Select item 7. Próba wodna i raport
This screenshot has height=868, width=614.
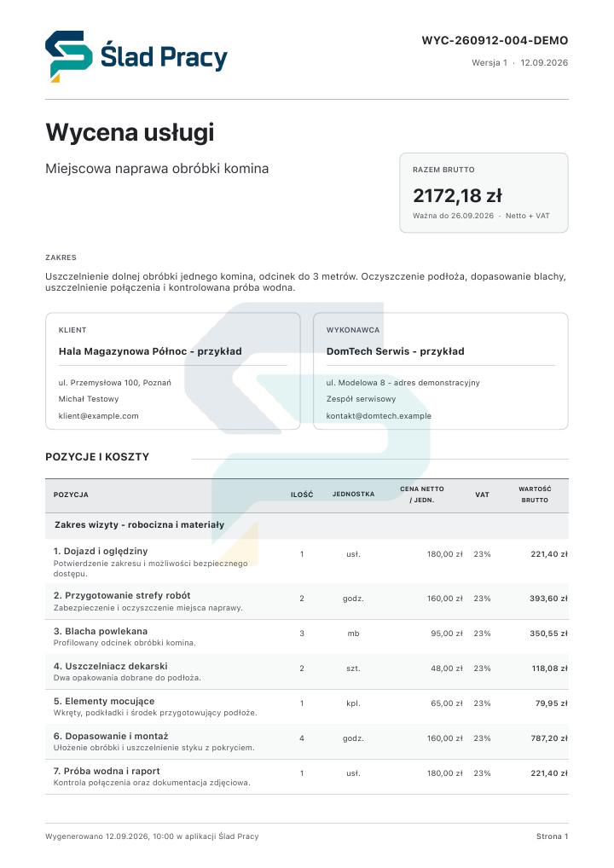(107, 771)
